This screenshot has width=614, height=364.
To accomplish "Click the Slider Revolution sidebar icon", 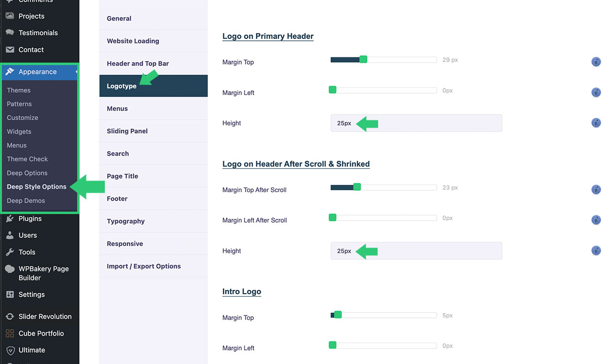I will pyautogui.click(x=10, y=316).
